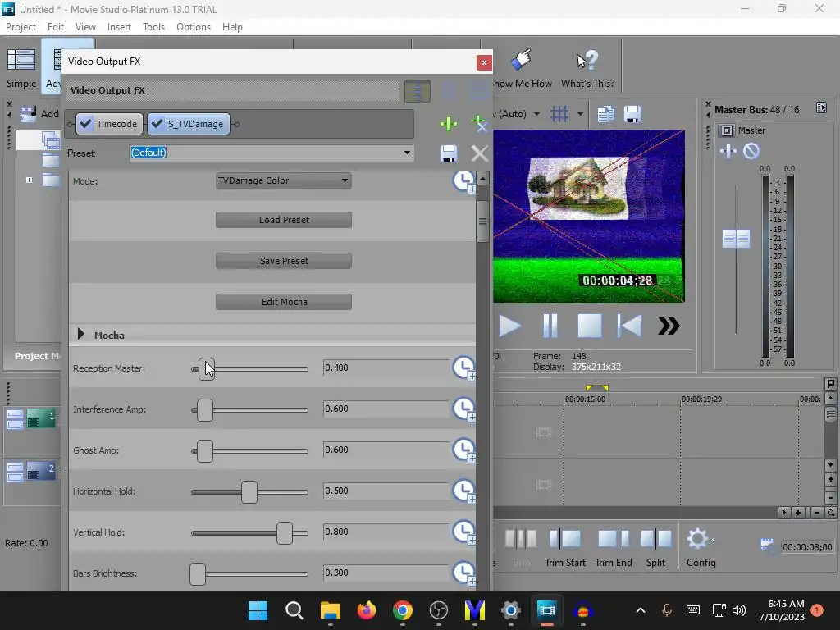The image size is (840, 630).
Task: Toggle the S_TVDamage effect checkbox
Action: [157, 124]
